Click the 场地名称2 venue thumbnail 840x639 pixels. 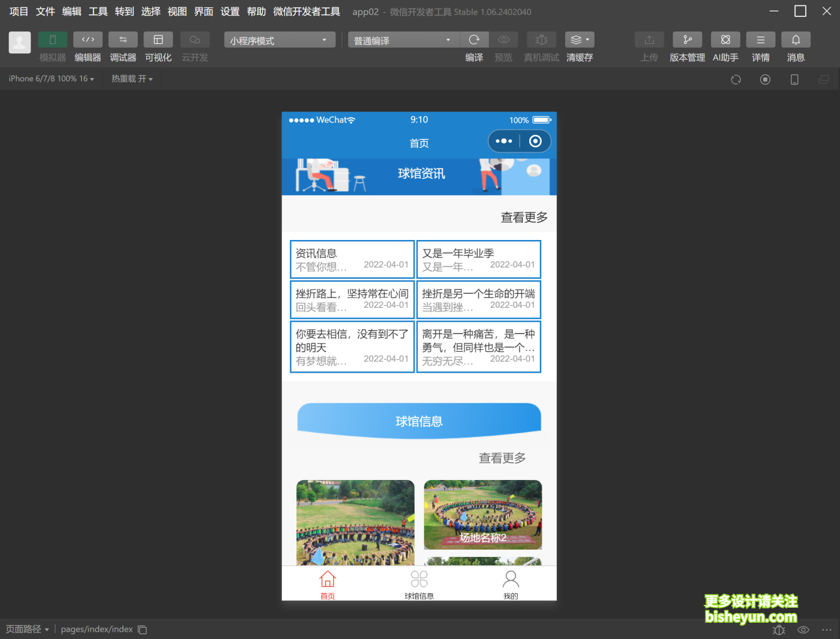482,515
